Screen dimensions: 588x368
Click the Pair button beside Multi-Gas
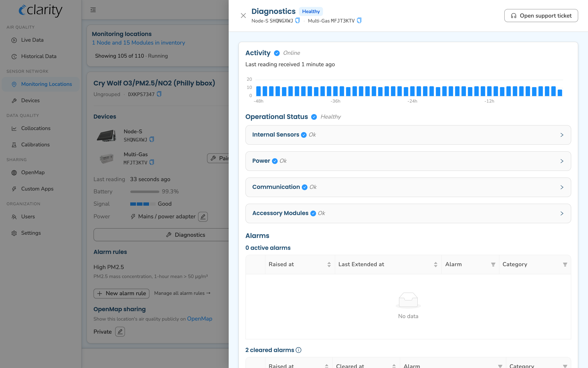[218, 158]
